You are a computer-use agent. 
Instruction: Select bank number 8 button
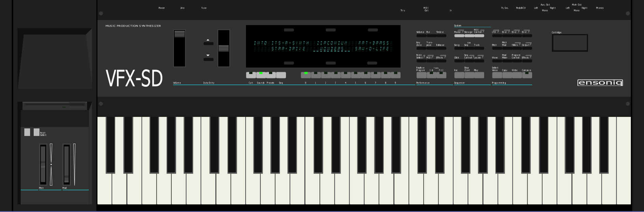(386, 75)
